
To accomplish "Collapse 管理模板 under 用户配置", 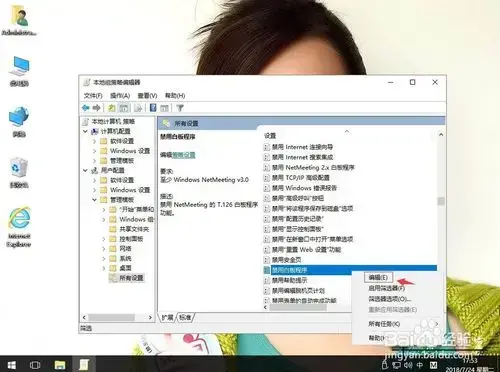I will point(94,200).
